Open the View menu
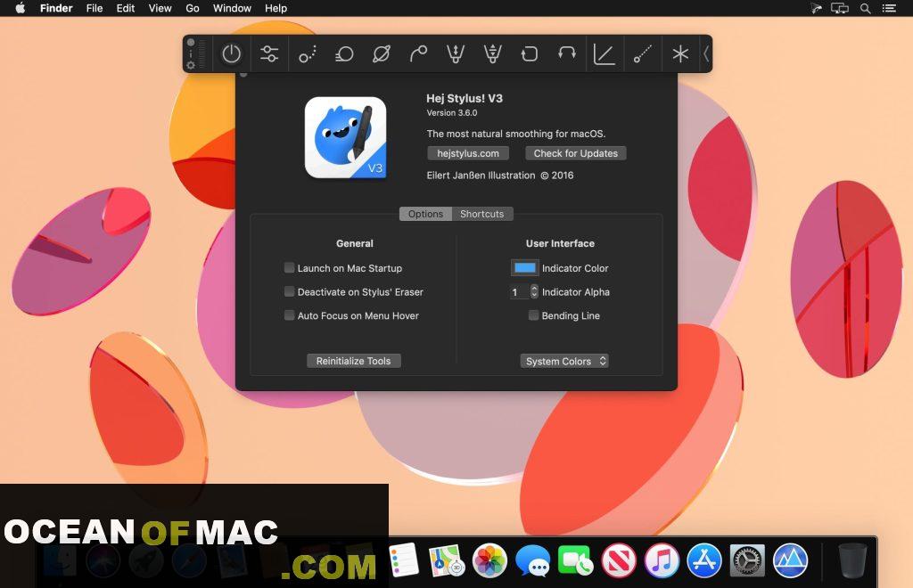 point(160,8)
